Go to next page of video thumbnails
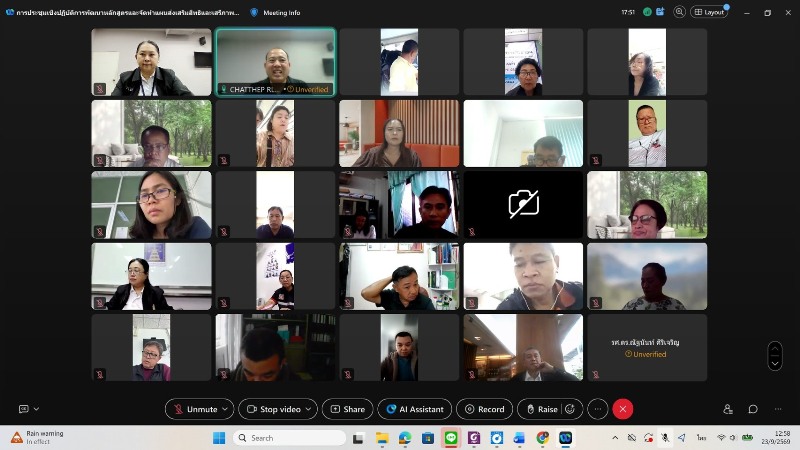 [774, 364]
